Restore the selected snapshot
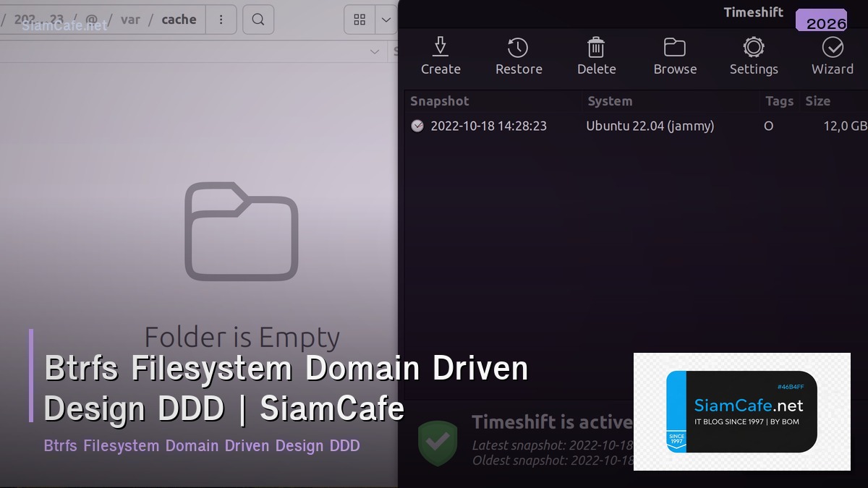 click(518, 57)
